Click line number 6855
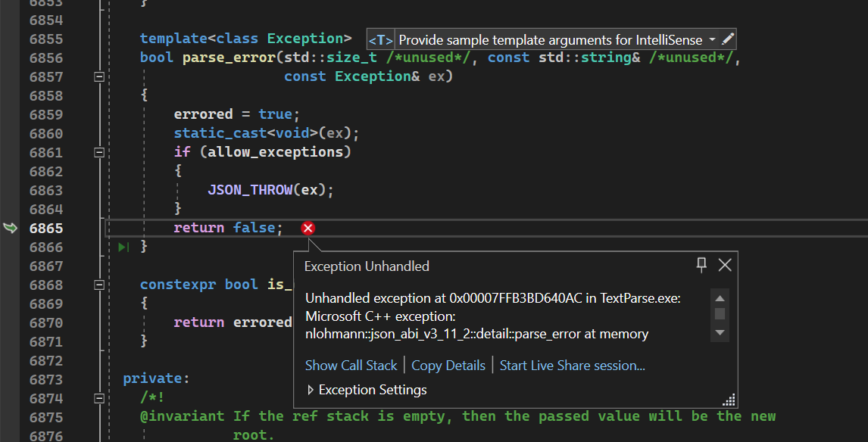868x442 pixels. pos(46,39)
